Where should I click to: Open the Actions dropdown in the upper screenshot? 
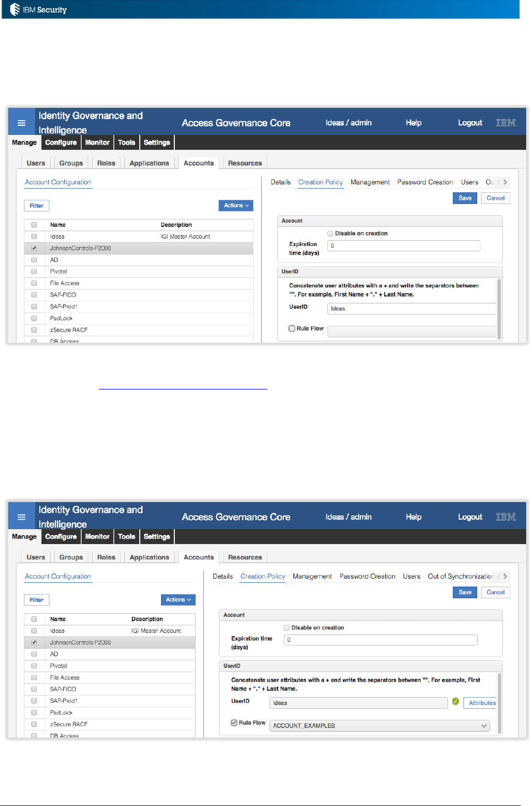click(236, 206)
